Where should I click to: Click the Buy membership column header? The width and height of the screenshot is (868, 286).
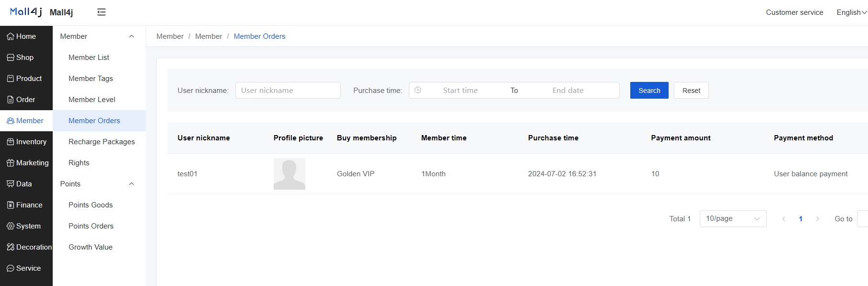pyautogui.click(x=367, y=138)
